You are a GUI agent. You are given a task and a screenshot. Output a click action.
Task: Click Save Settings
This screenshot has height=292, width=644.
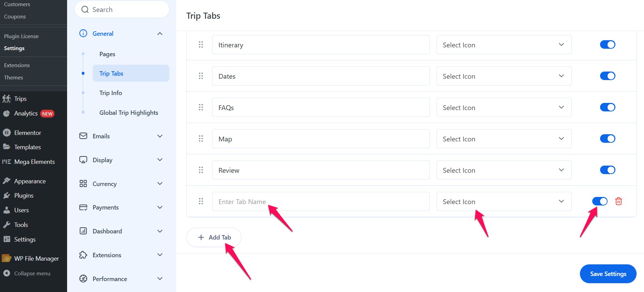pyautogui.click(x=608, y=274)
